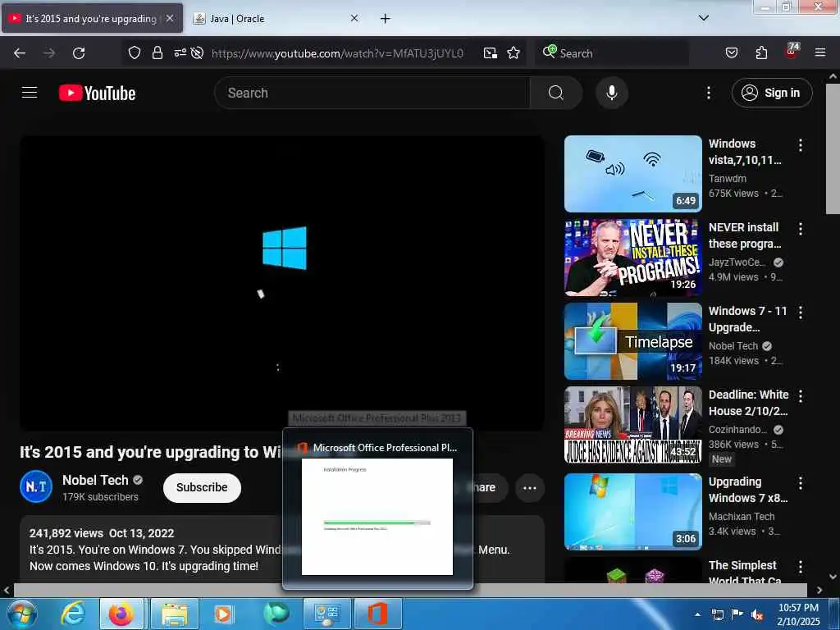Open the 3:06 Upgrading Windows 7 thumbnail
This screenshot has height=630, width=840.
632,512
